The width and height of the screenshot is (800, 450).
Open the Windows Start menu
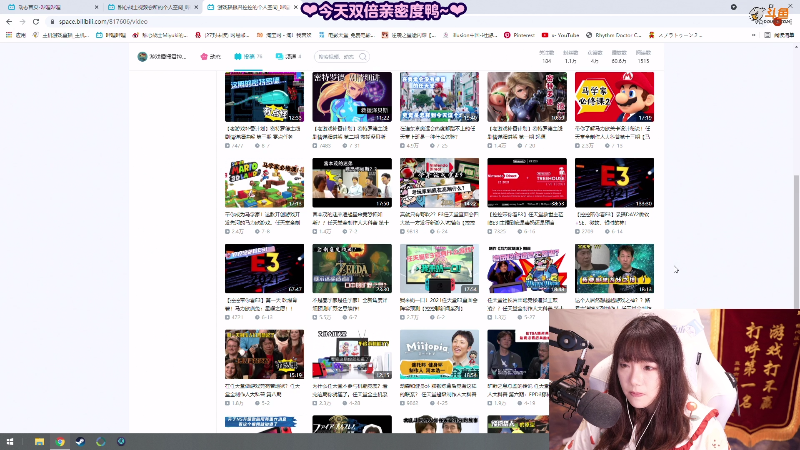(x=10, y=442)
